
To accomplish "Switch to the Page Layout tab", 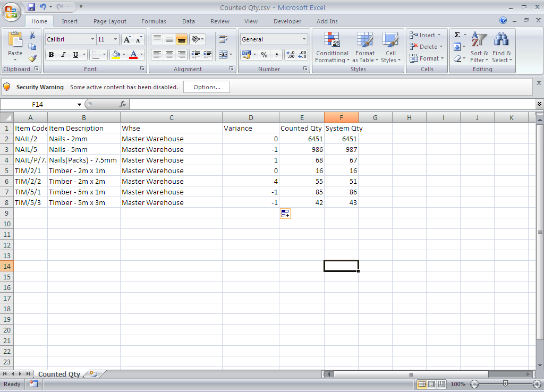I will coord(110,21).
